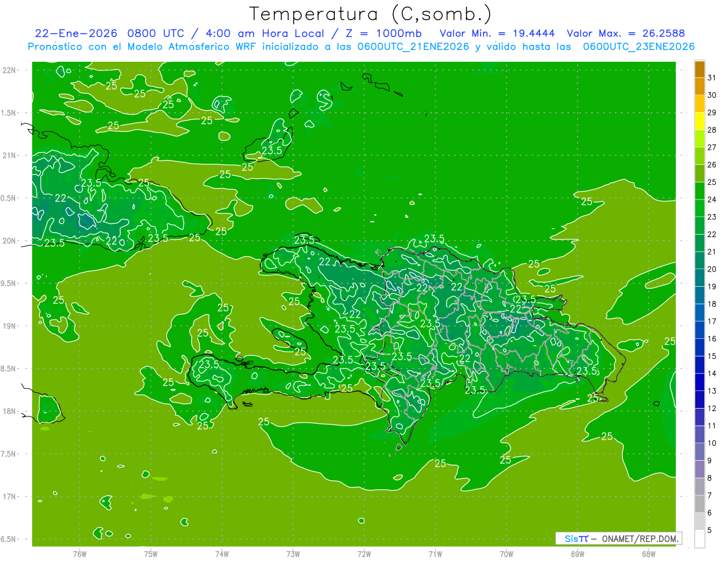Image resolution: width=728 pixels, height=562 pixels.
Task: Click the legend scale label '27'
Action: coord(712,147)
